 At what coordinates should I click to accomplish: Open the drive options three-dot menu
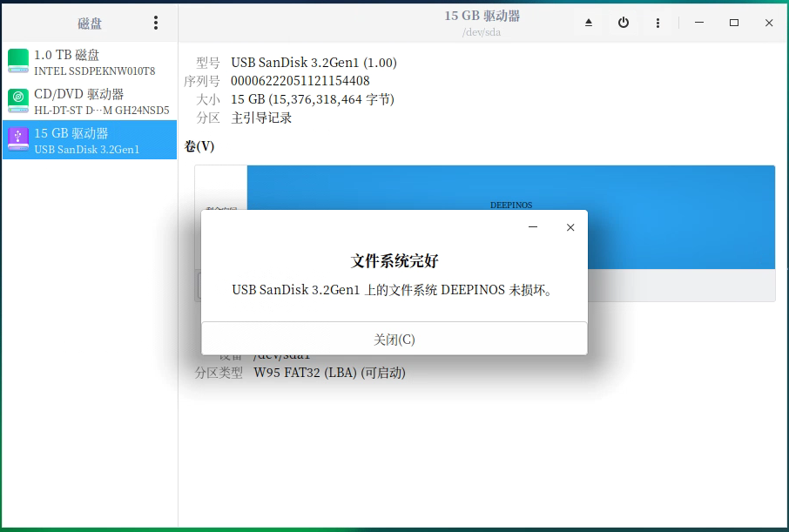click(x=657, y=23)
